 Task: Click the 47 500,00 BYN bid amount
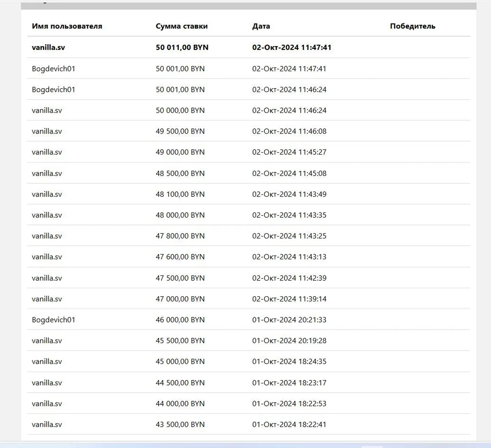tap(180, 278)
